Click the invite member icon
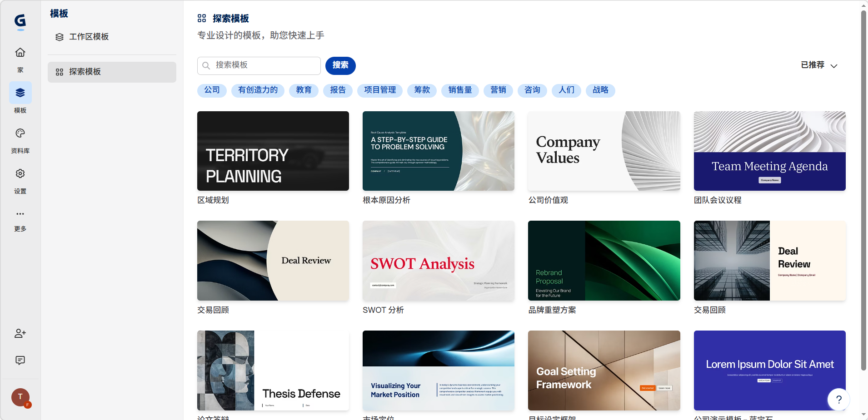 pos(20,334)
